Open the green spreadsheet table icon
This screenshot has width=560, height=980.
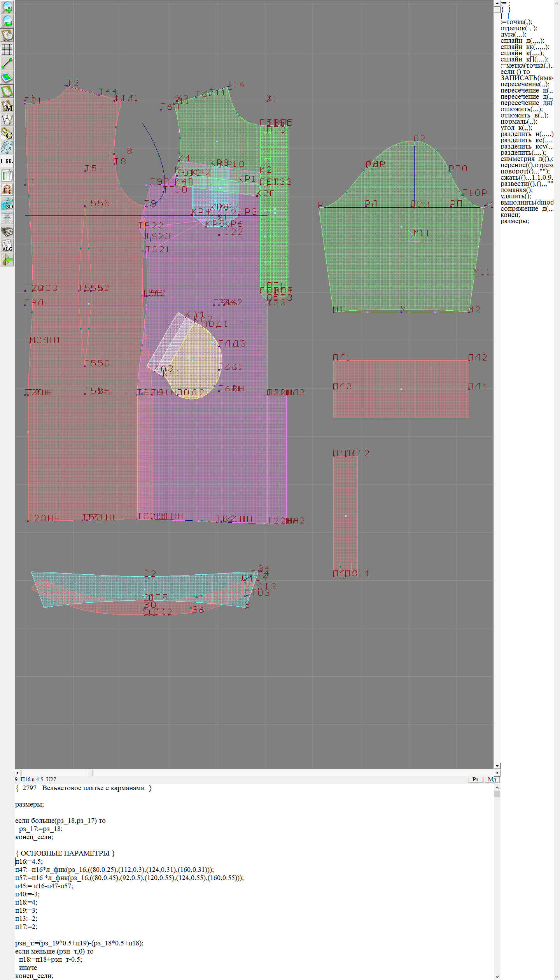click(x=7, y=175)
